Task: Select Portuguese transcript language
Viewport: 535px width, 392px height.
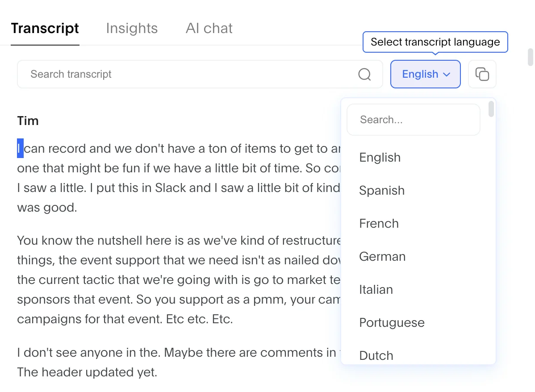Action: [x=392, y=322]
